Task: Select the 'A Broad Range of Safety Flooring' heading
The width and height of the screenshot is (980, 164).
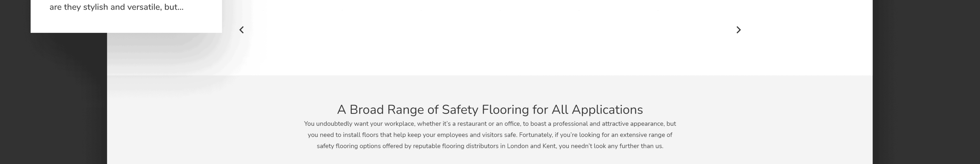Action: [490, 110]
